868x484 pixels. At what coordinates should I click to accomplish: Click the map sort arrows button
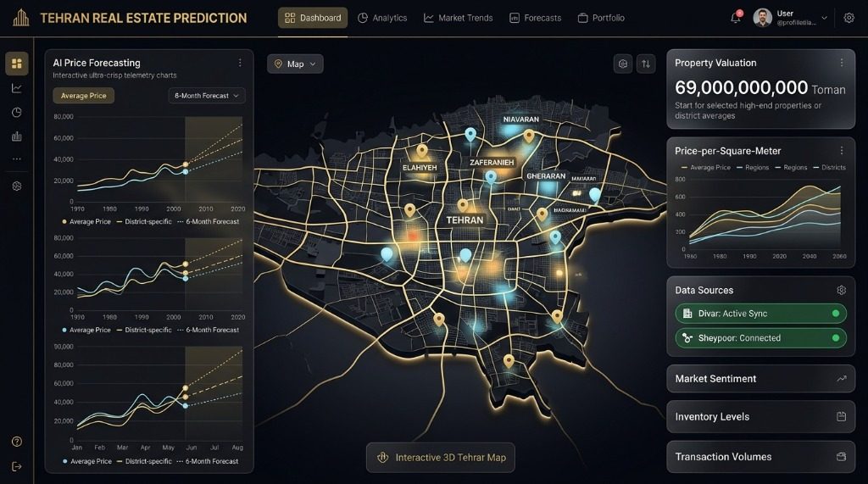pyautogui.click(x=645, y=64)
